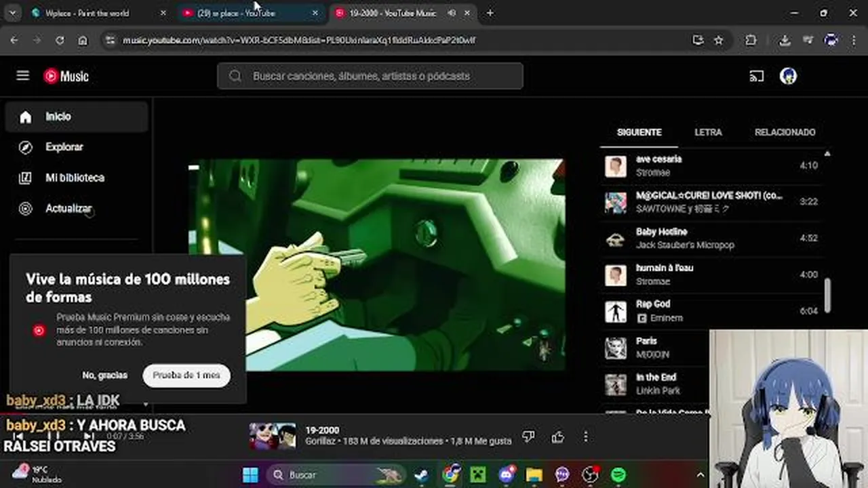Play humain à l'eau from queue
868x488 pixels.
[711, 274]
